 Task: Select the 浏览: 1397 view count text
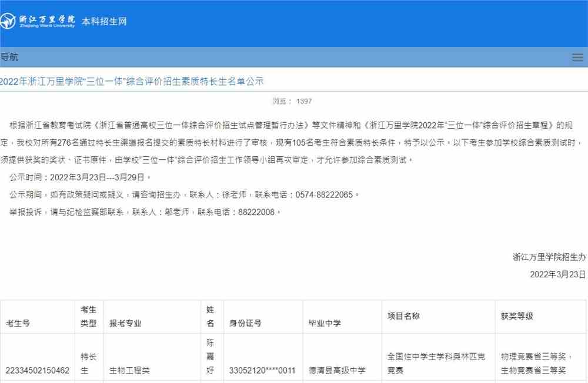292,101
